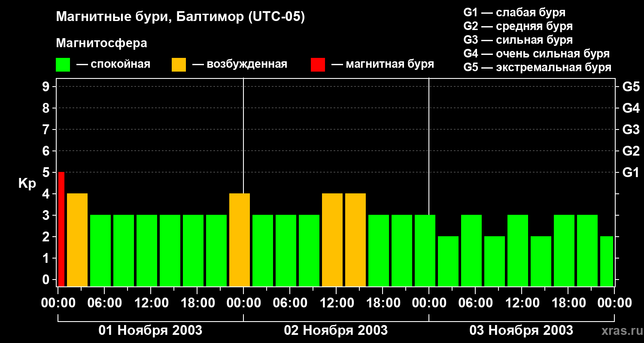Click the green 'спокойная' legend swatch
Image resolution: width=644 pixels, height=343 pixels.
(63, 65)
